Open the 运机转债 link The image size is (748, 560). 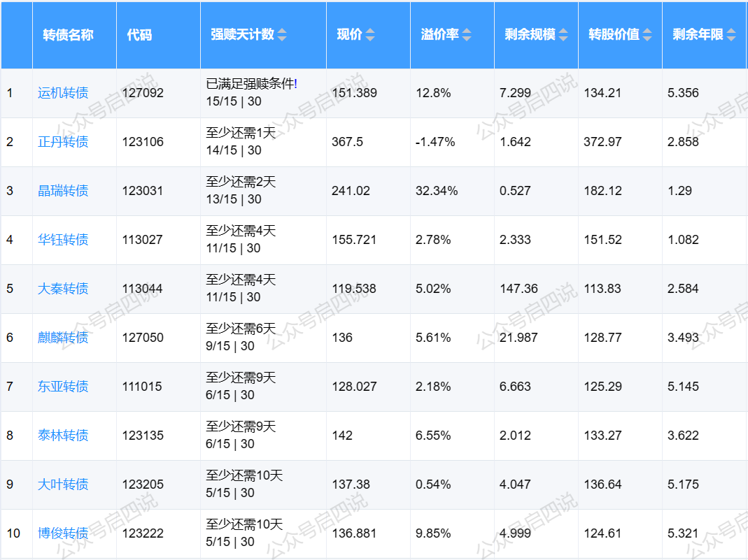(63, 93)
